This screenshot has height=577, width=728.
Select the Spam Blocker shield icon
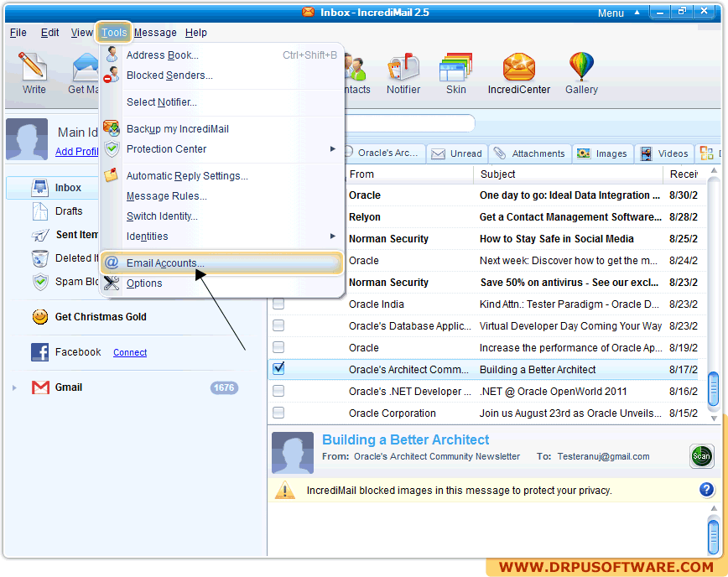[40, 282]
